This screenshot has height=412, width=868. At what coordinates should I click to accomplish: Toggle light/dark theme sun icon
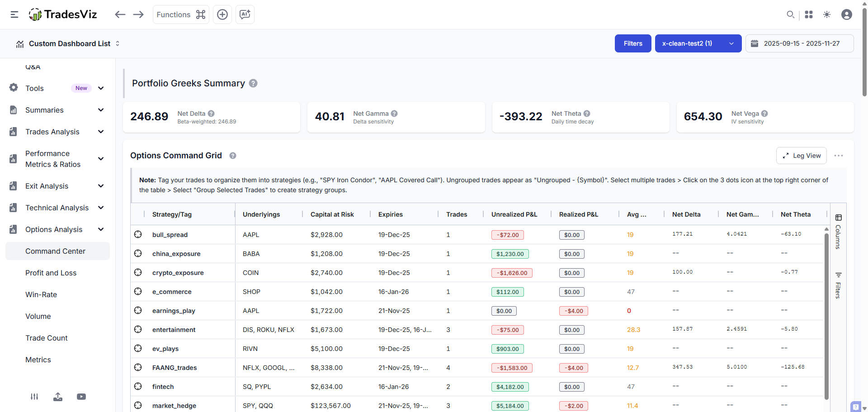coord(827,14)
